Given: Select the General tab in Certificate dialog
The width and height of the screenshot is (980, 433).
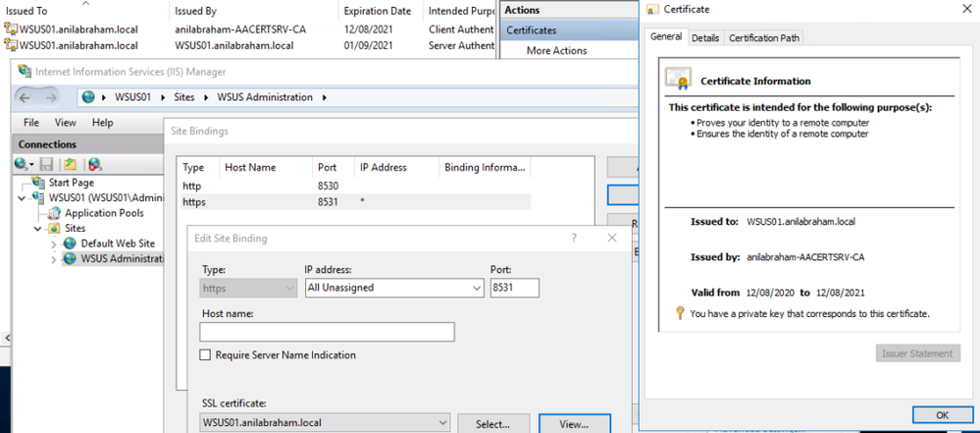Looking at the screenshot, I should (666, 37).
